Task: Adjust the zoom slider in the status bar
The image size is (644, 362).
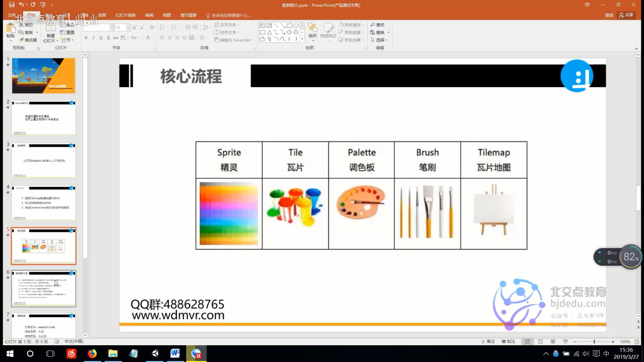Action: [594, 342]
